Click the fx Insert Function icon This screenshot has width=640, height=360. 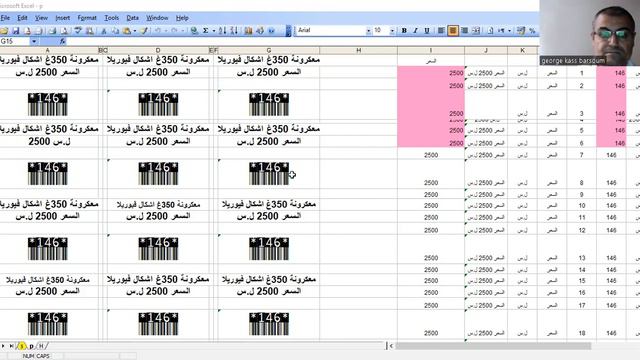pyautogui.click(x=62, y=41)
